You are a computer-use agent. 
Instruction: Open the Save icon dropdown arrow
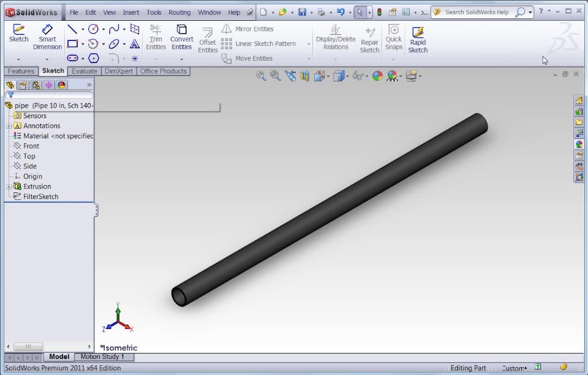coord(312,12)
